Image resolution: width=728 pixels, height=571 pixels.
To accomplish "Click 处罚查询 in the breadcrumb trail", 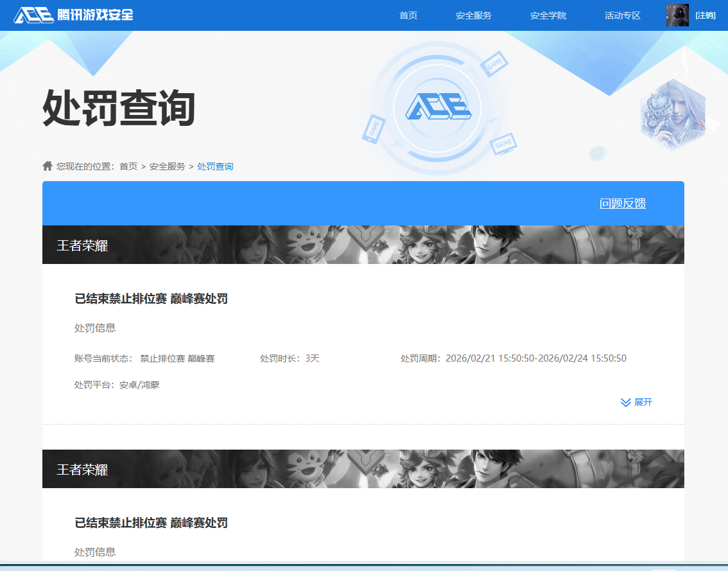I will tap(215, 166).
